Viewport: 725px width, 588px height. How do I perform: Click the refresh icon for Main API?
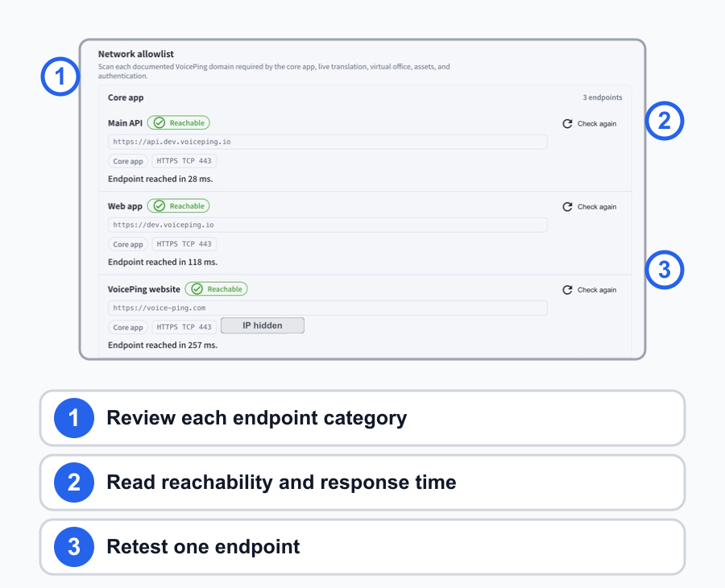[x=567, y=123]
